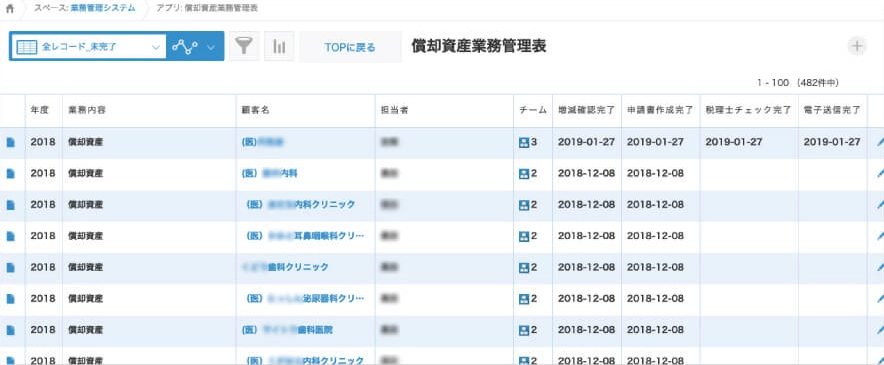Open record details icon of 歯科医院 row

(x=10, y=330)
